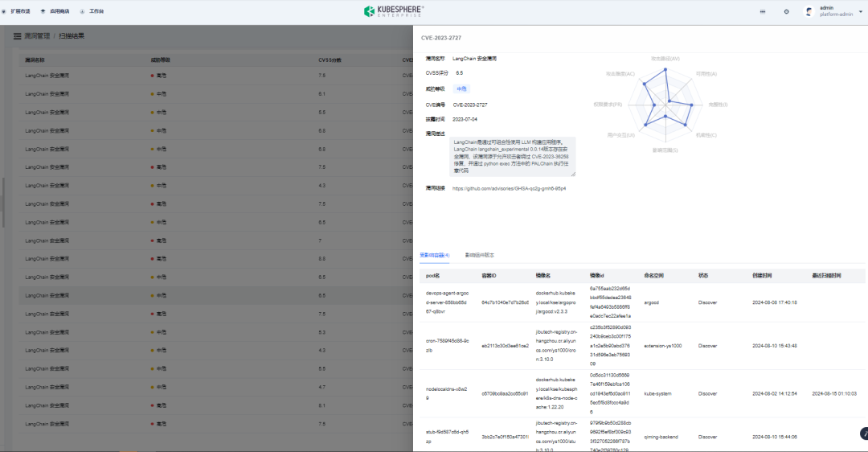Click the 创建时间 column header
The image size is (868, 452).
pos(762,276)
